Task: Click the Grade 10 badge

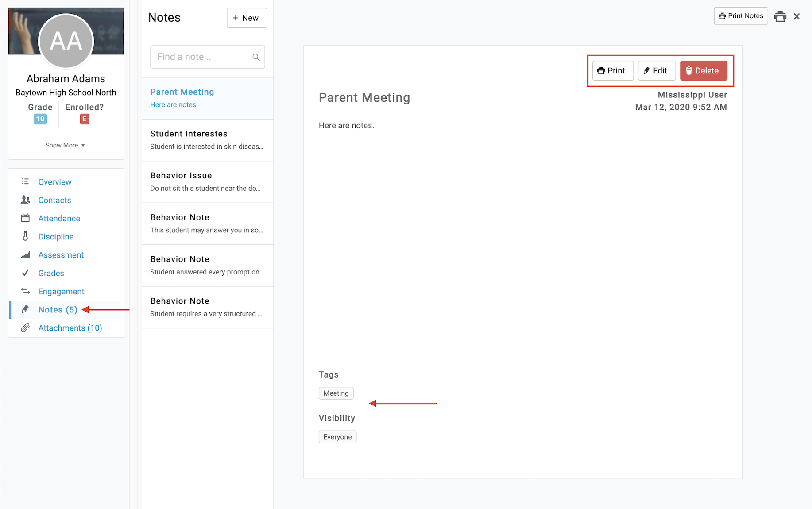Action: point(40,119)
